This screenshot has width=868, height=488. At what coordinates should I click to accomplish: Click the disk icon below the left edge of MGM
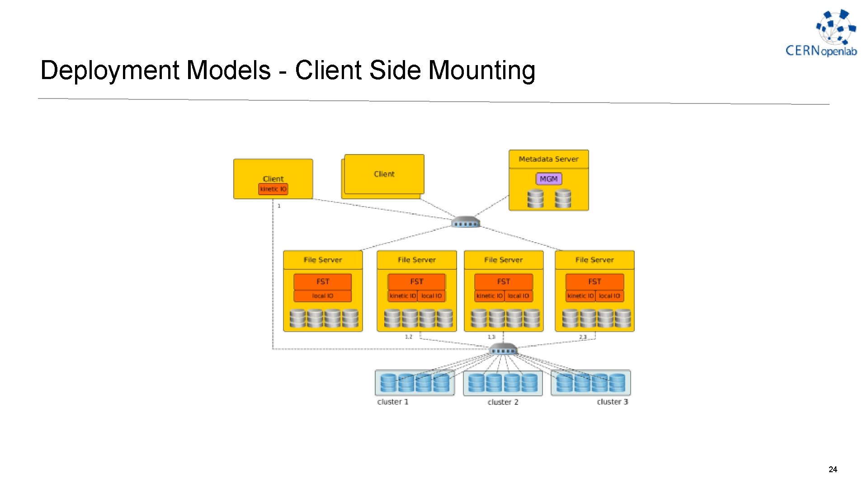[x=536, y=199]
